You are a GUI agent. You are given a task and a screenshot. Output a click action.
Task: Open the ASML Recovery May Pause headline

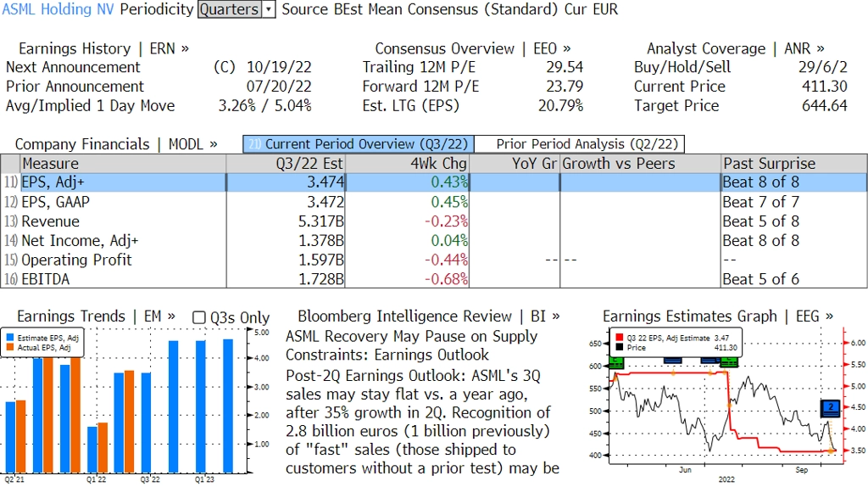(x=411, y=345)
